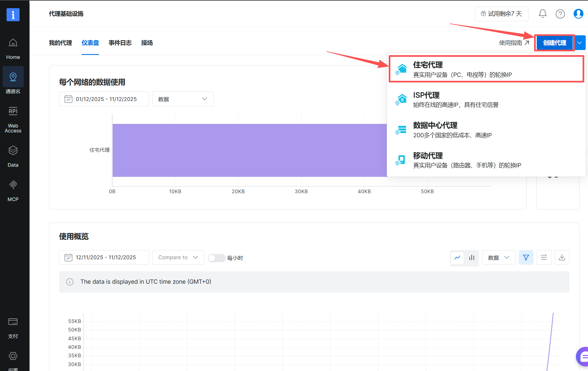Screen dimensions: 588x371
Task: Open the MCP sidebar item
Action: [13, 190]
